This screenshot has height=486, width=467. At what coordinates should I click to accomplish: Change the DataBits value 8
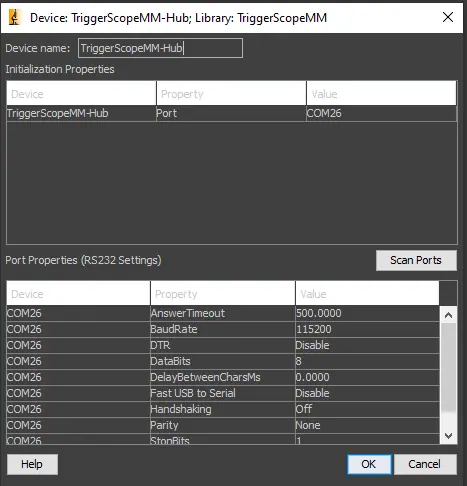click(367, 361)
